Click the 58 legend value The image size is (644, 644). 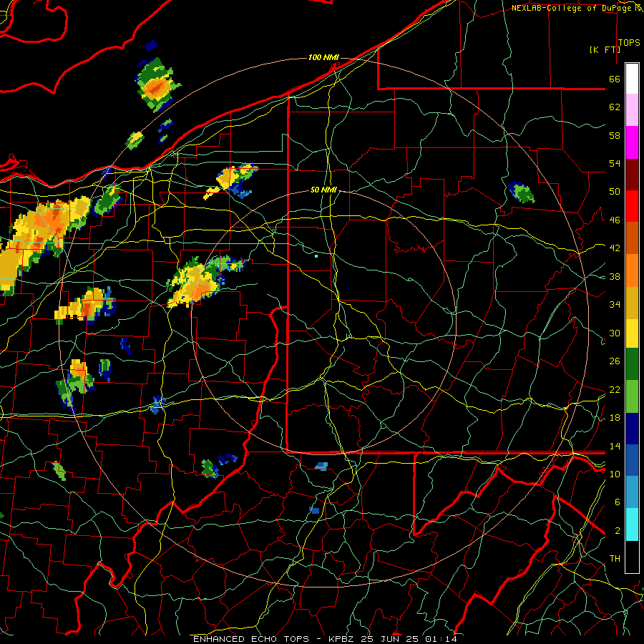pyautogui.click(x=615, y=135)
